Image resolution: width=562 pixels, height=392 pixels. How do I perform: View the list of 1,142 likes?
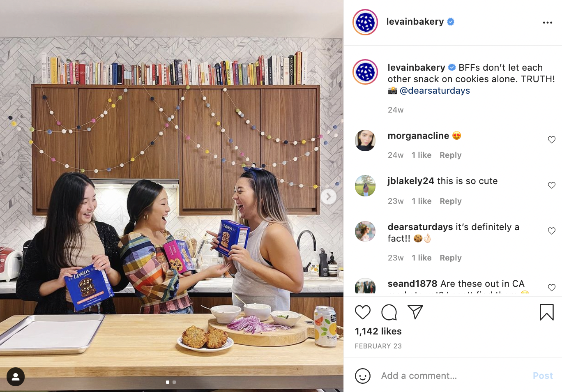pos(378,331)
